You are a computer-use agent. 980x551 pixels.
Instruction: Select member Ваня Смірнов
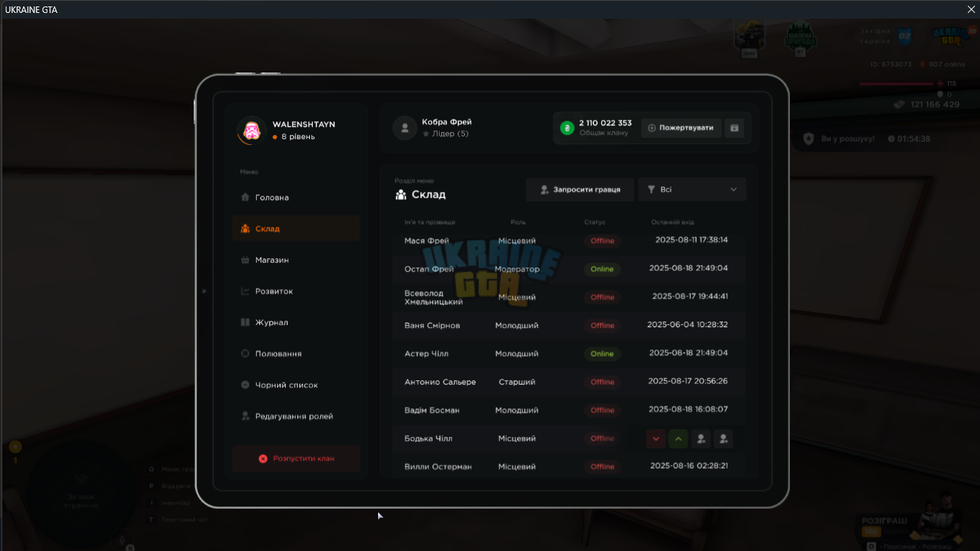click(432, 326)
